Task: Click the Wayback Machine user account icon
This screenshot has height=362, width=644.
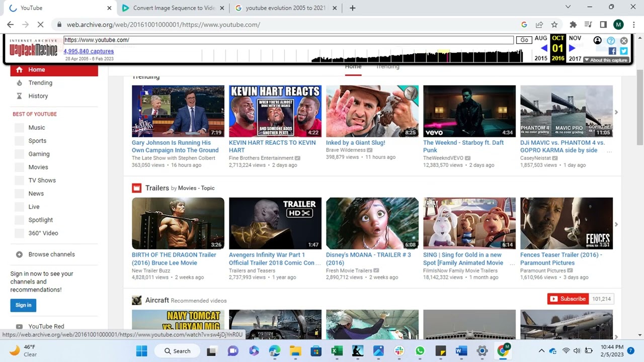Action: coord(597,41)
